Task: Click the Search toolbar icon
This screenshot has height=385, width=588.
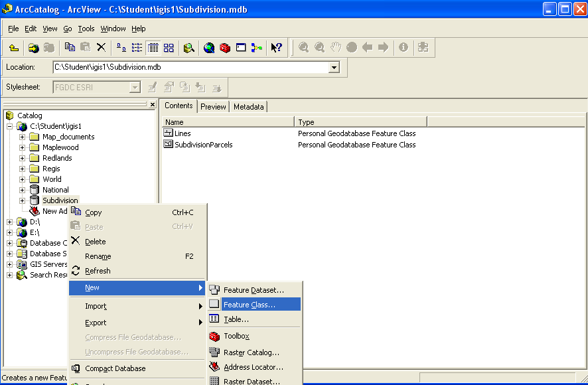Action: (188, 48)
